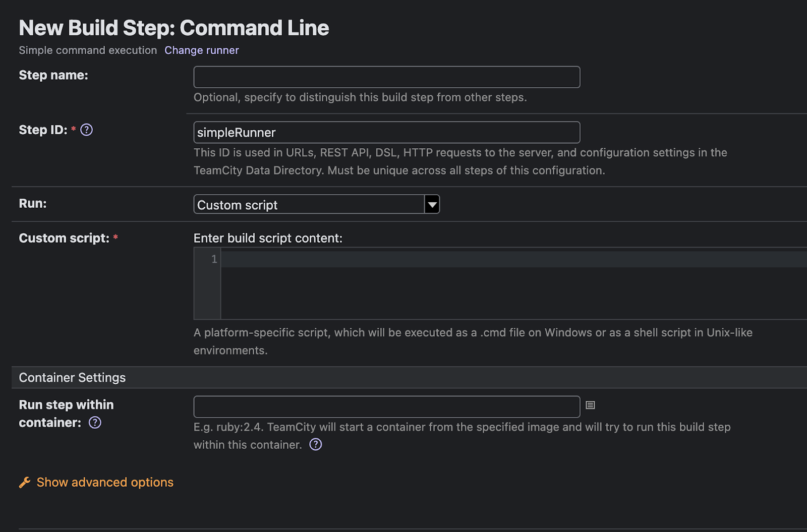
Task: Open the container image parameter list icon
Action: point(590,405)
